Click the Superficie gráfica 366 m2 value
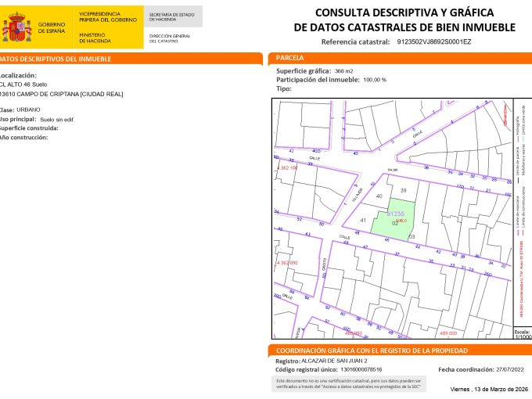The width and height of the screenshot is (532, 399). (343, 71)
